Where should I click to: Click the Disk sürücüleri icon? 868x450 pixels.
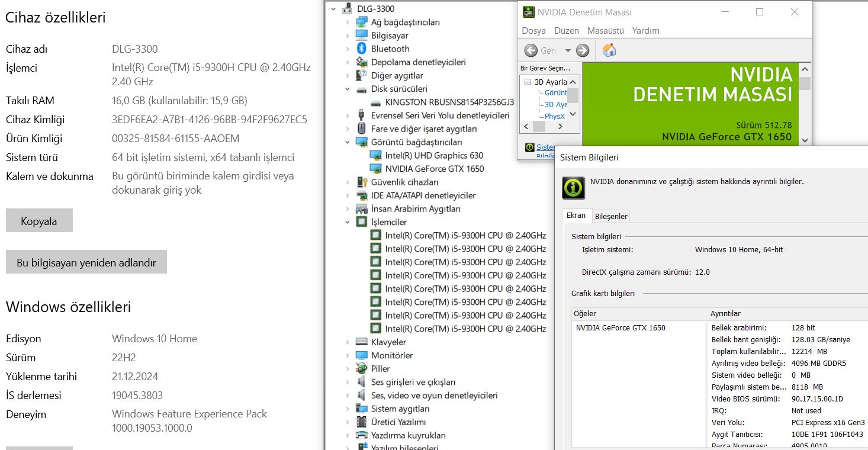[x=362, y=89]
